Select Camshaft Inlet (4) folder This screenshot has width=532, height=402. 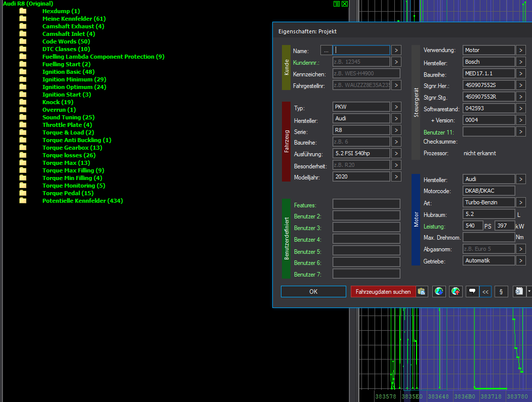[x=68, y=34]
